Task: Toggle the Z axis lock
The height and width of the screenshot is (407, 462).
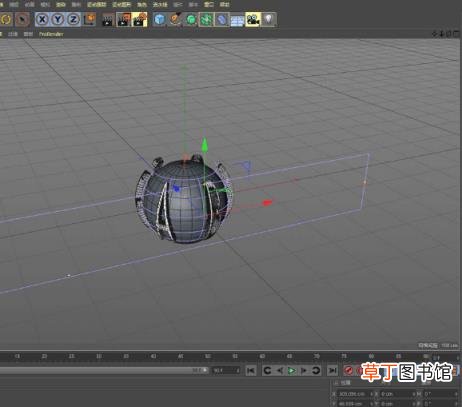Action: (x=74, y=19)
